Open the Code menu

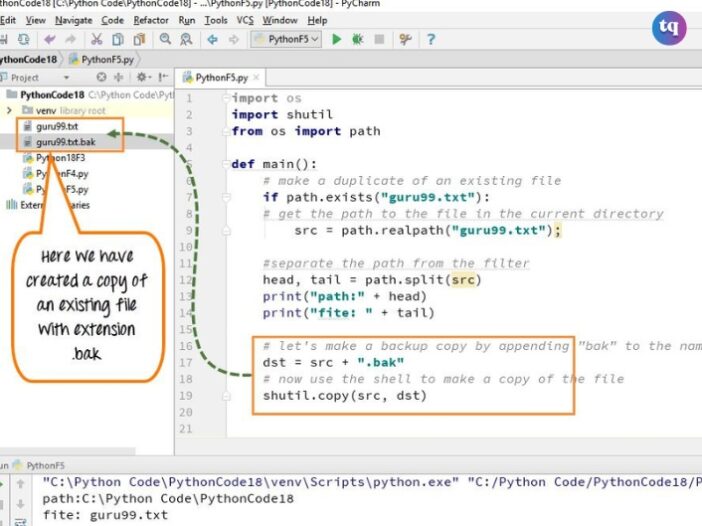click(112, 20)
